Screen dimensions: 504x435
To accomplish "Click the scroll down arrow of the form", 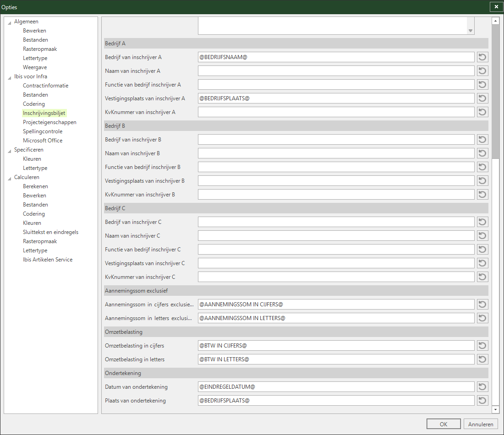I will coord(495,409).
